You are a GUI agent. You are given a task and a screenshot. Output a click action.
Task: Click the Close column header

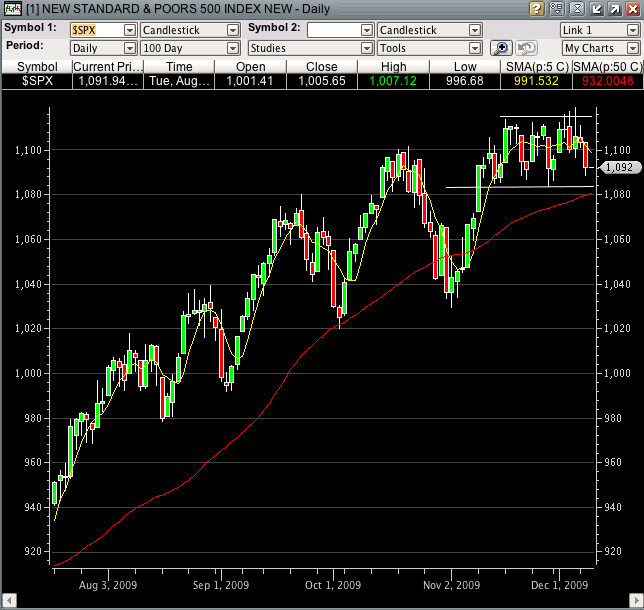(321, 66)
